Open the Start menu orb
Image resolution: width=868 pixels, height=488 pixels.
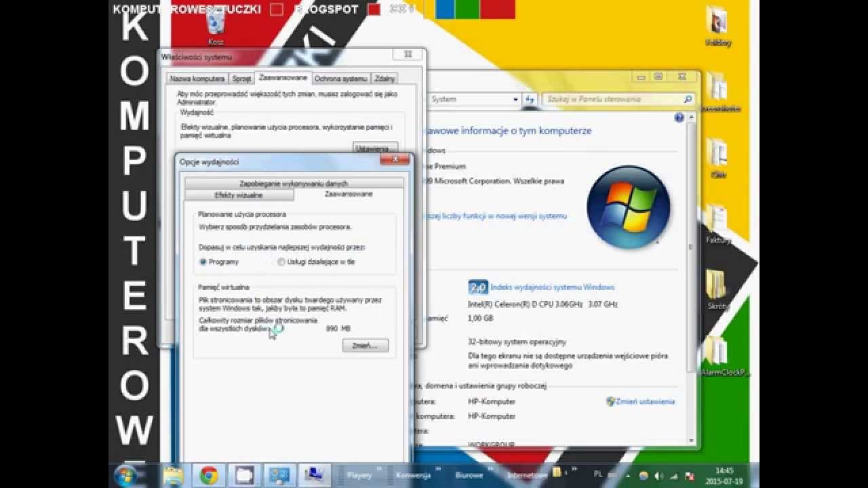(x=125, y=475)
